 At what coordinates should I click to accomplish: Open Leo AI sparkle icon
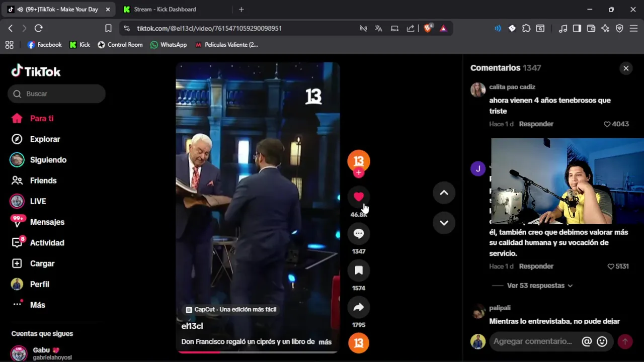pos(605,28)
